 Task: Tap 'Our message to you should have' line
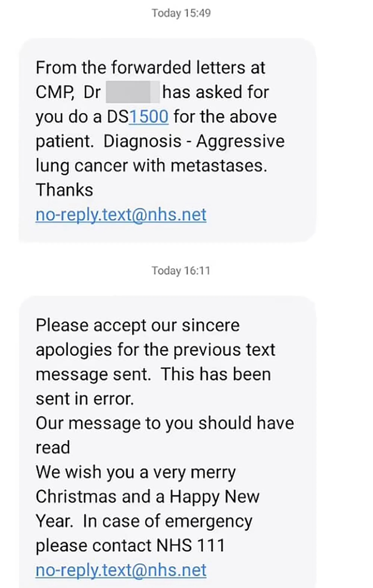click(x=165, y=424)
